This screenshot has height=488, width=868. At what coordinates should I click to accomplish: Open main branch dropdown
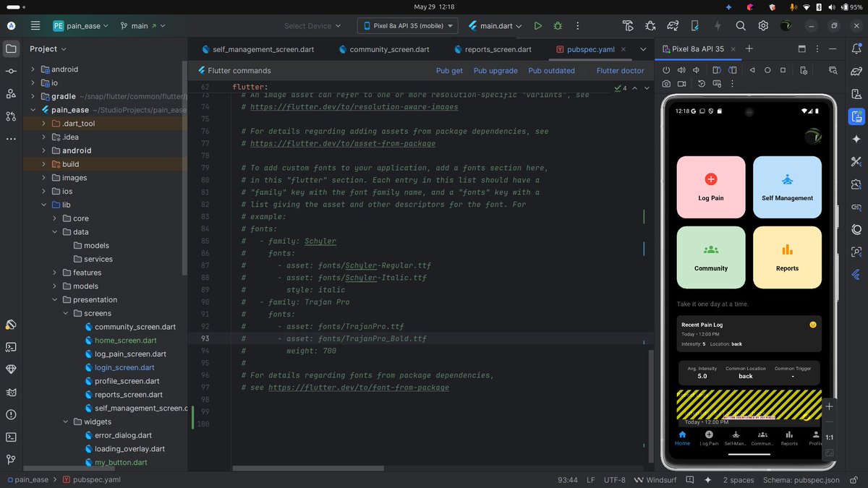click(x=142, y=25)
